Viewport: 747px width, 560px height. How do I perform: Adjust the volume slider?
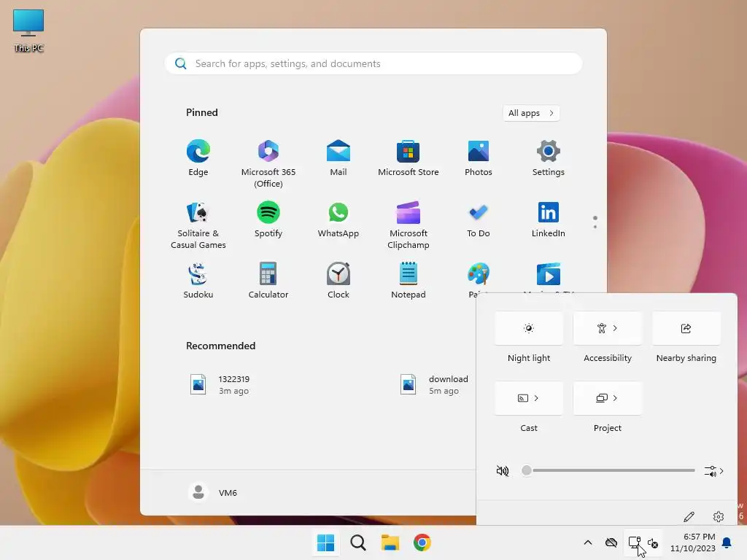608,470
